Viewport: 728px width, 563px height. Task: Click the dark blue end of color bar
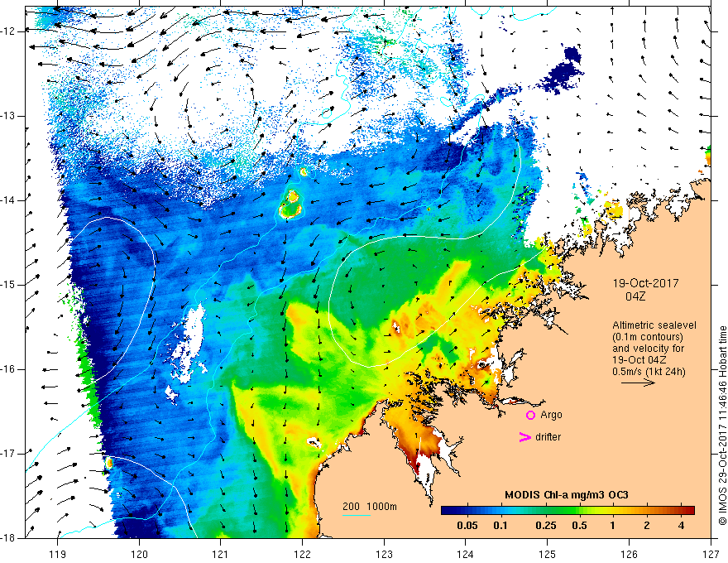[x=447, y=510]
